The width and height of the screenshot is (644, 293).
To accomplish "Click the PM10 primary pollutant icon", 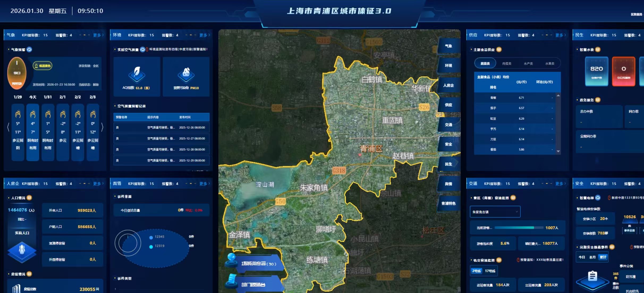I will click(x=186, y=74).
